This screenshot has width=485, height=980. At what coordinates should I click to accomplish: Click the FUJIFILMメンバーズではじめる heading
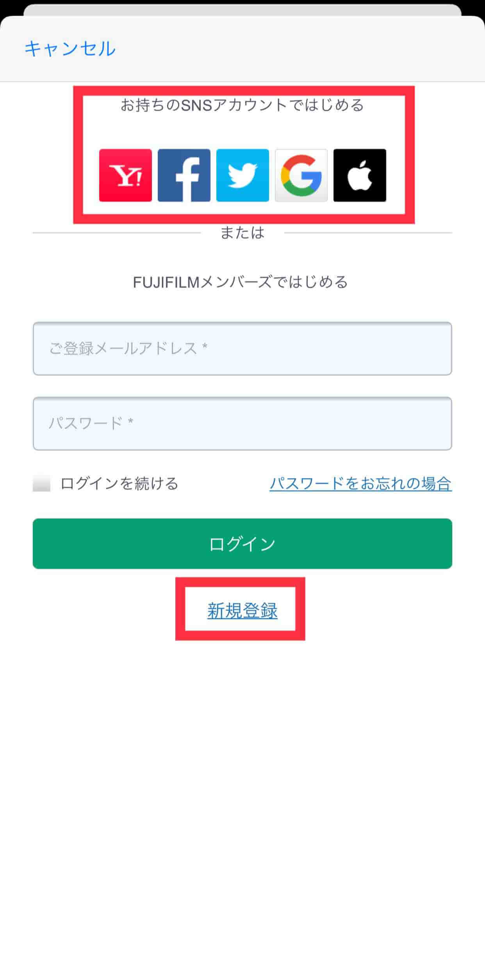pyautogui.click(x=241, y=282)
